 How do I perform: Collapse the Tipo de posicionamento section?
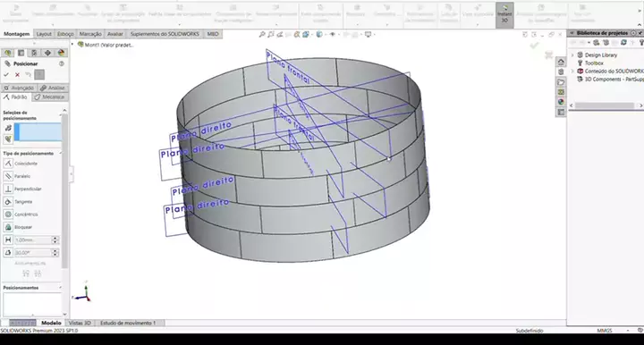tap(61, 153)
